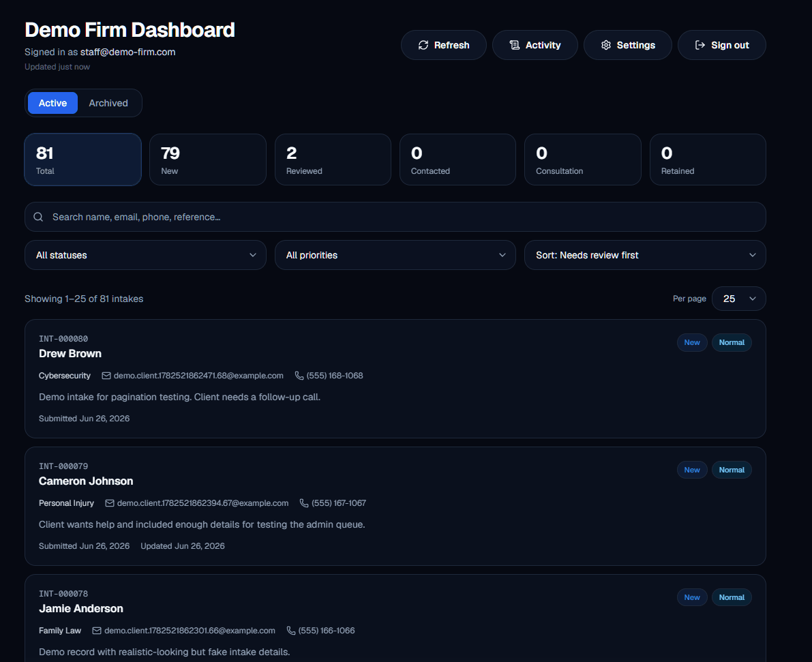Click the New badge on Cameron Johnson's card

[692, 470]
